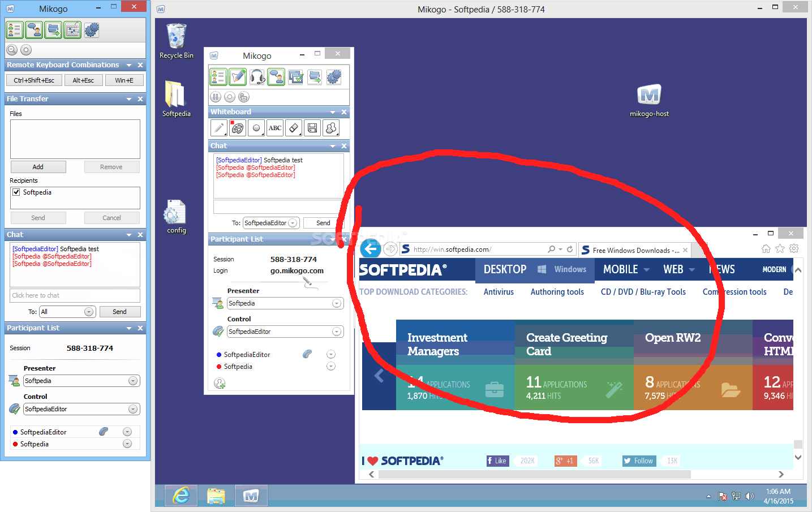Open Softpedia folder on remote desktop
812x512 pixels.
(x=176, y=98)
